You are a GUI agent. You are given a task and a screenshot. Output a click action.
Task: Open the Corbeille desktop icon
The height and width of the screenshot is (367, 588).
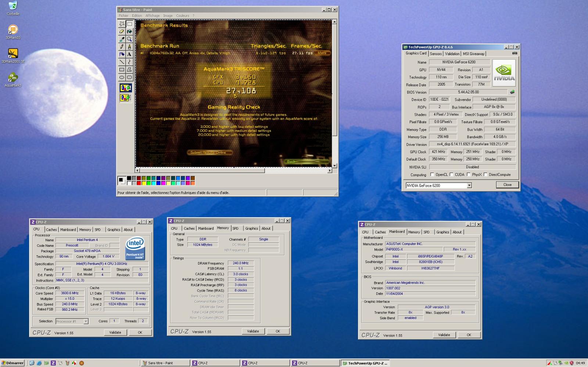(x=13, y=8)
